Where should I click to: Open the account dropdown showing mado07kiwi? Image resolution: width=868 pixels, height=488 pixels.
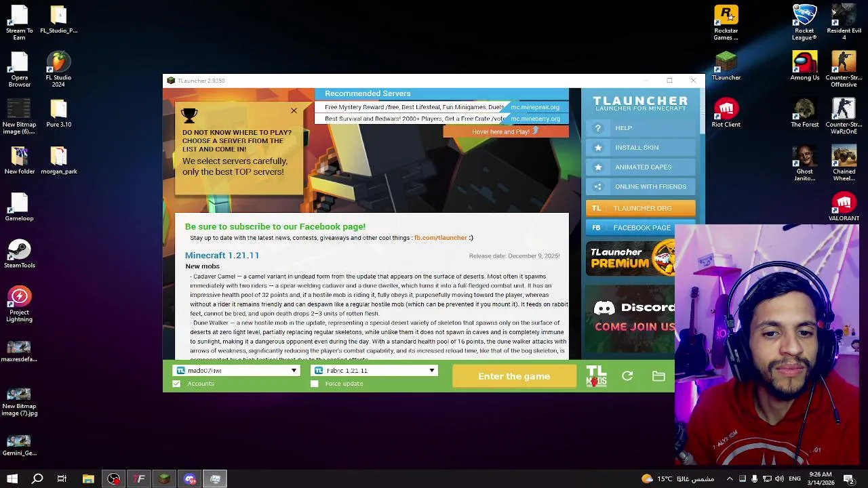point(237,371)
